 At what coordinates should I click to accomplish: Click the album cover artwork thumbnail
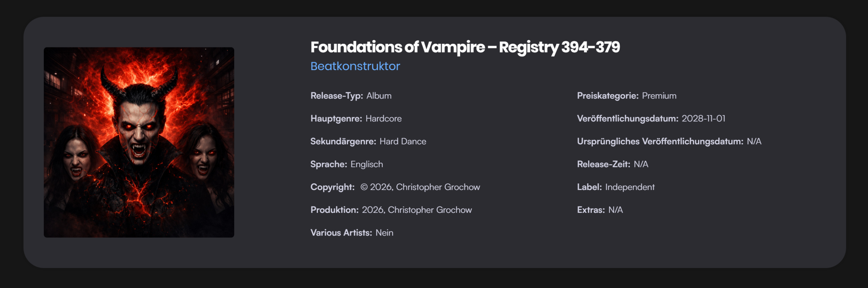139,142
